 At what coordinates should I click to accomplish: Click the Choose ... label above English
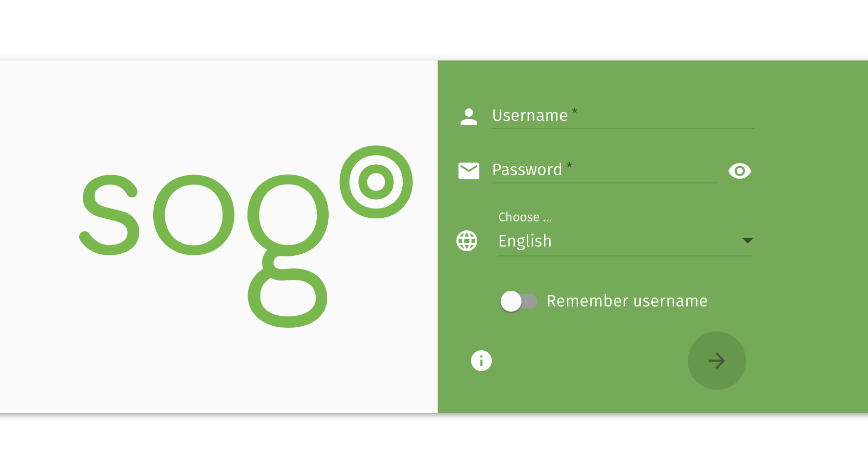click(x=525, y=217)
